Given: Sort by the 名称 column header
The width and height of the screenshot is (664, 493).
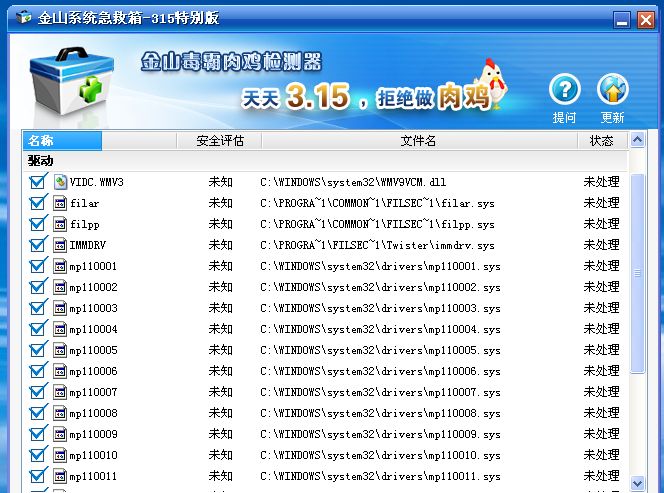Looking at the screenshot, I should (x=62, y=141).
